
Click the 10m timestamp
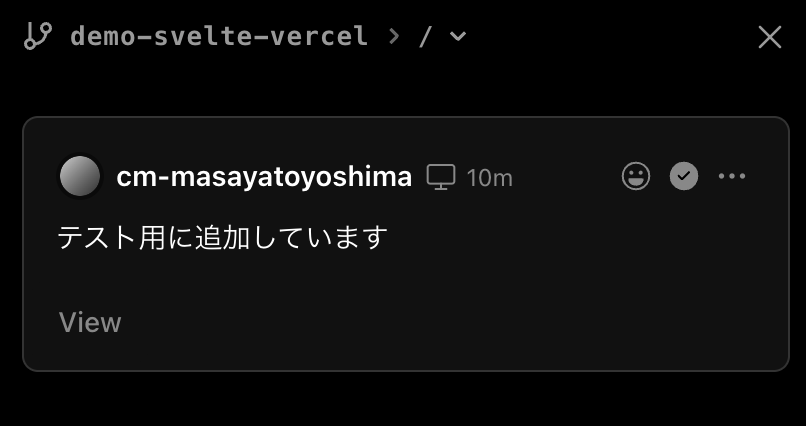click(x=489, y=178)
